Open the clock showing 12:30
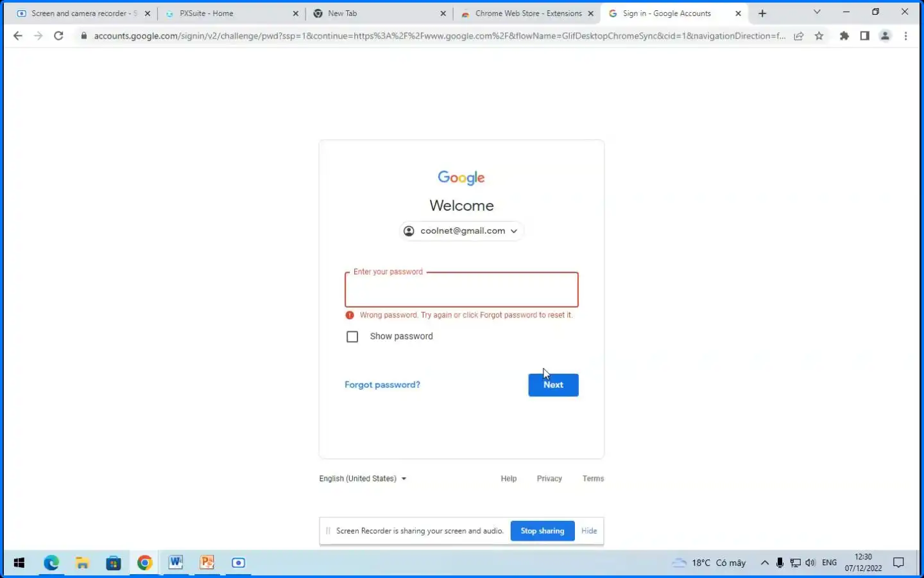924x578 pixels. [x=863, y=563]
